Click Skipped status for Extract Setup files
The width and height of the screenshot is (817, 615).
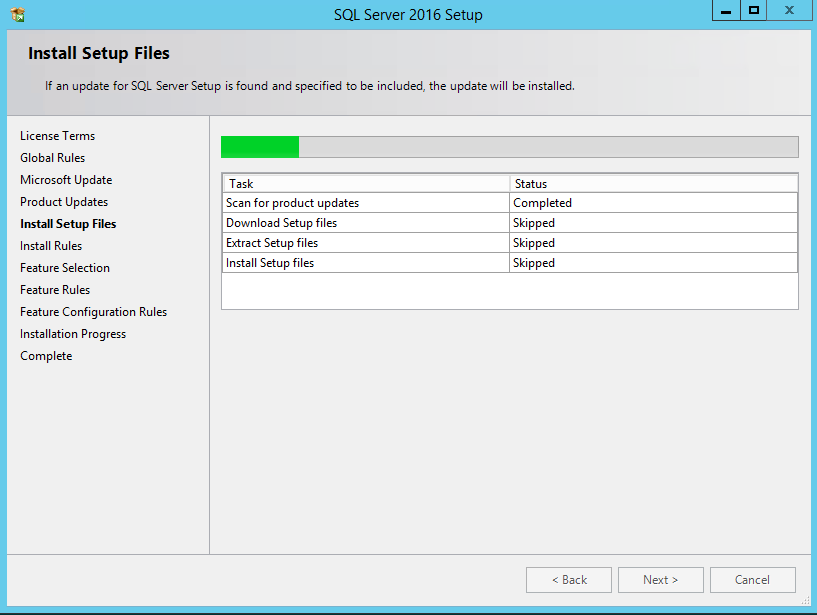click(x=653, y=243)
